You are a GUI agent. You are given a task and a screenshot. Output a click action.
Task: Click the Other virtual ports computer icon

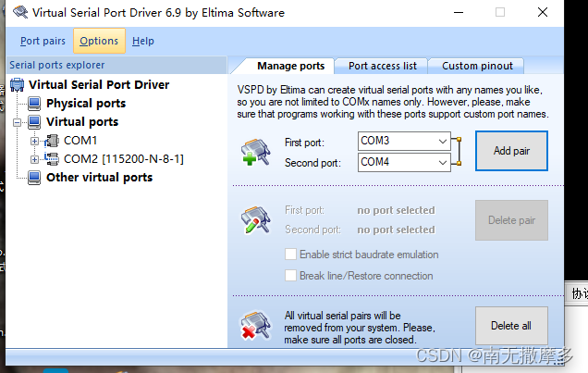(x=34, y=178)
